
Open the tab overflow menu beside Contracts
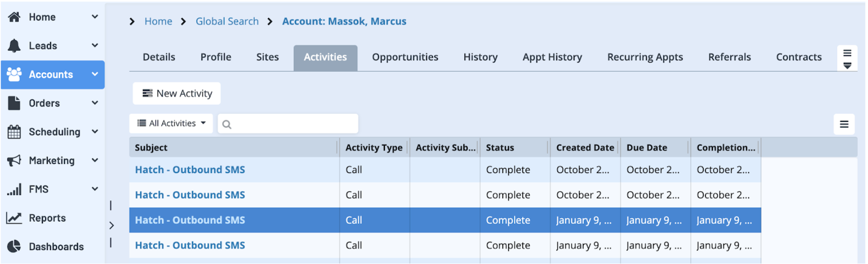847,58
